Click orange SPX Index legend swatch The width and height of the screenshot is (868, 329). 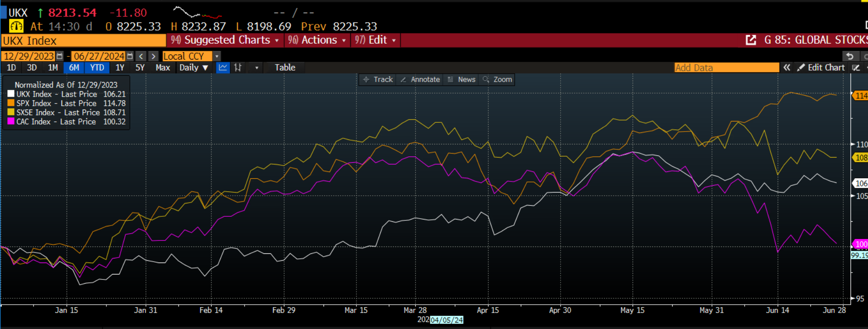(x=11, y=103)
